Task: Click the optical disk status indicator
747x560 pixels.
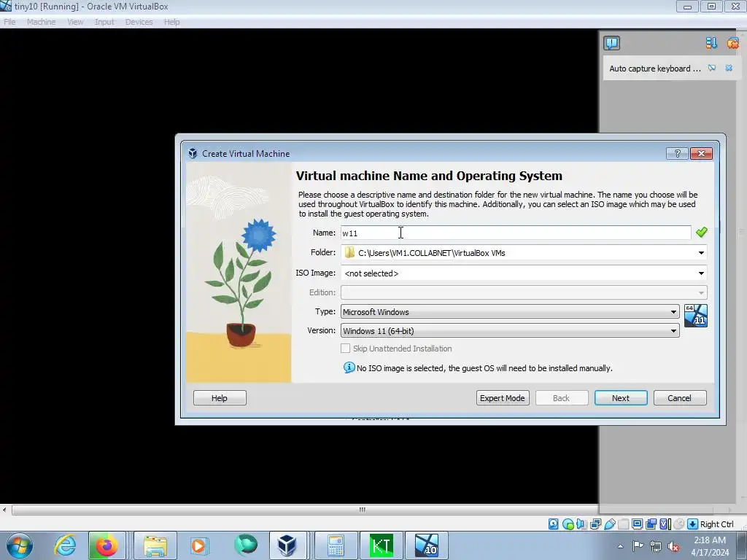Action: click(568, 524)
